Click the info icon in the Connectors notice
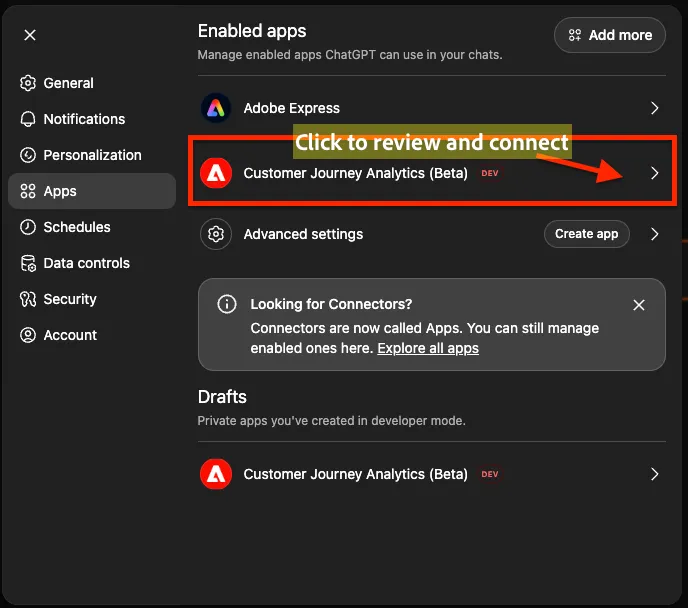The height and width of the screenshot is (608, 688). [227, 304]
